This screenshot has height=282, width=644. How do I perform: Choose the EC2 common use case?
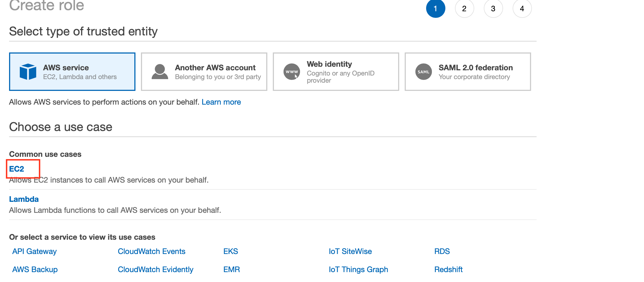tap(17, 169)
